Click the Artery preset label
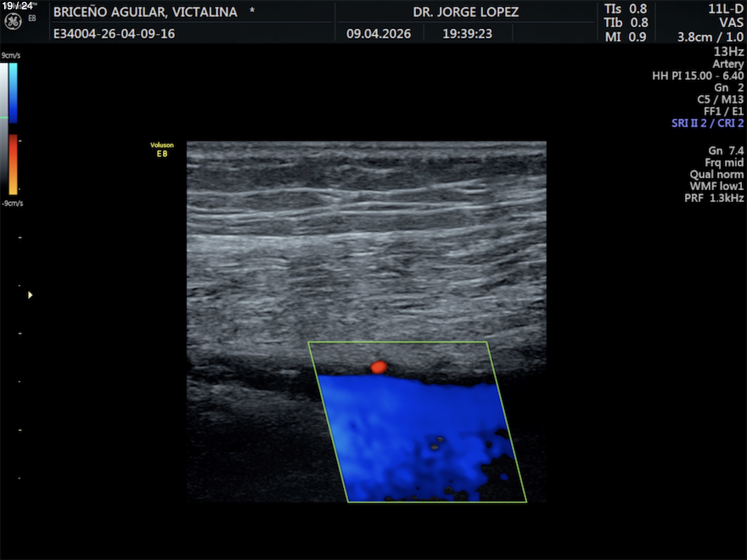747x560 pixels. pos(728,64)
